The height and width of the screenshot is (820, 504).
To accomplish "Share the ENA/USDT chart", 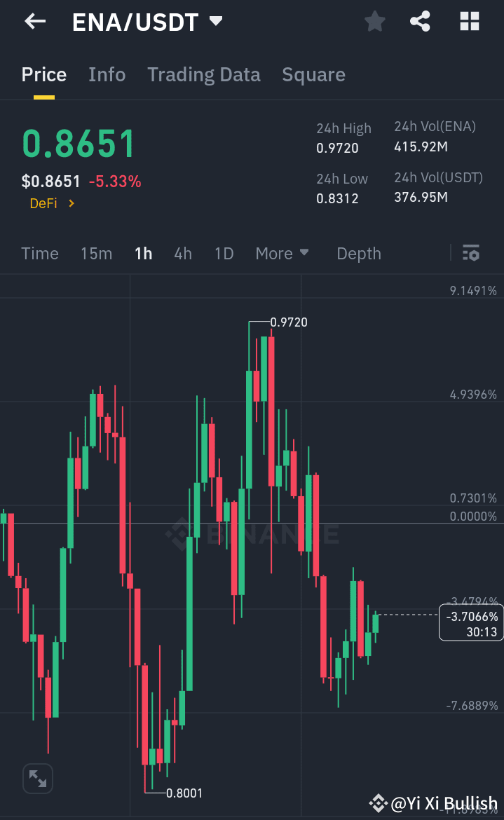I will (420, 21).
